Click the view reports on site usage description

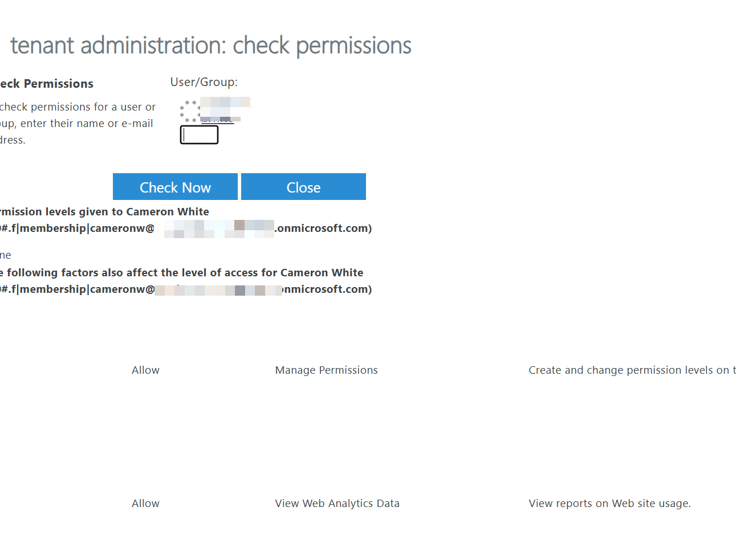point(609,503)
